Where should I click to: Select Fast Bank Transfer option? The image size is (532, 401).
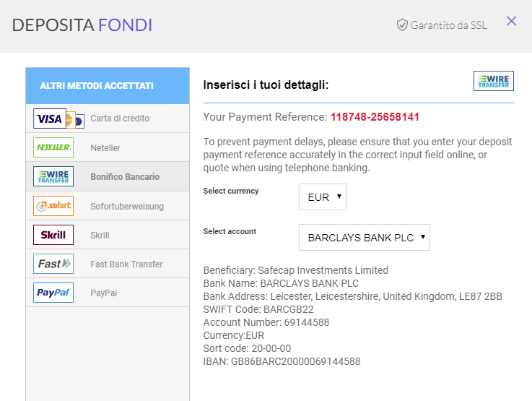[108, 264]
